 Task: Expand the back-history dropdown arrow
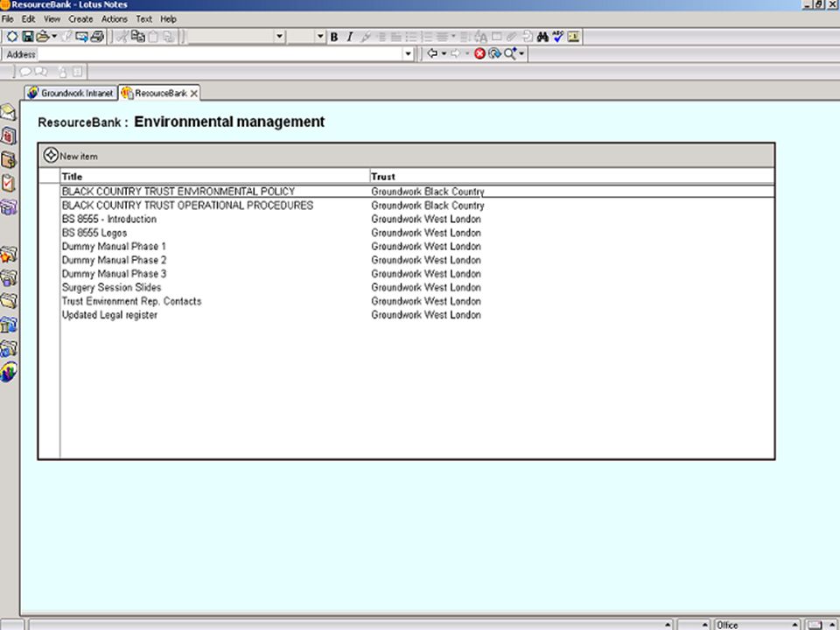tap(444, 53)
